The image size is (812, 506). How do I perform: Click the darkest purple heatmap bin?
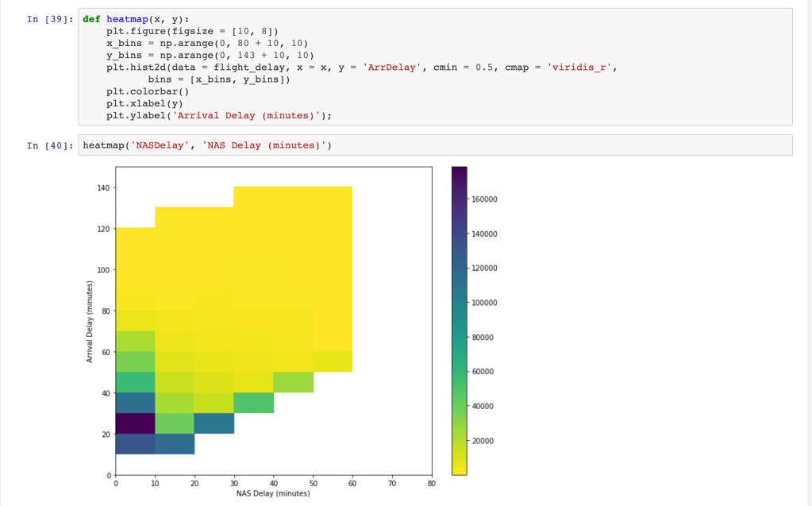click(135, 423)
